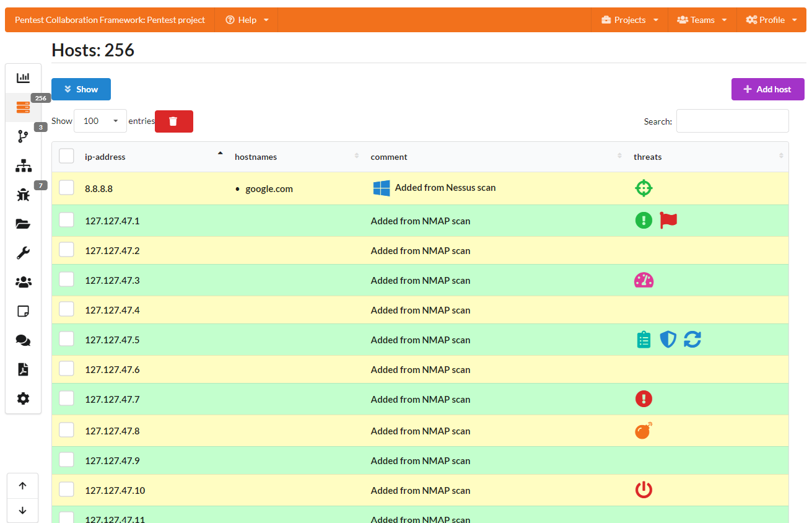This screenshot has width=812, height=523.
Task: Click the red flag icon for 127.127.47.1
Action: point(668,220)
